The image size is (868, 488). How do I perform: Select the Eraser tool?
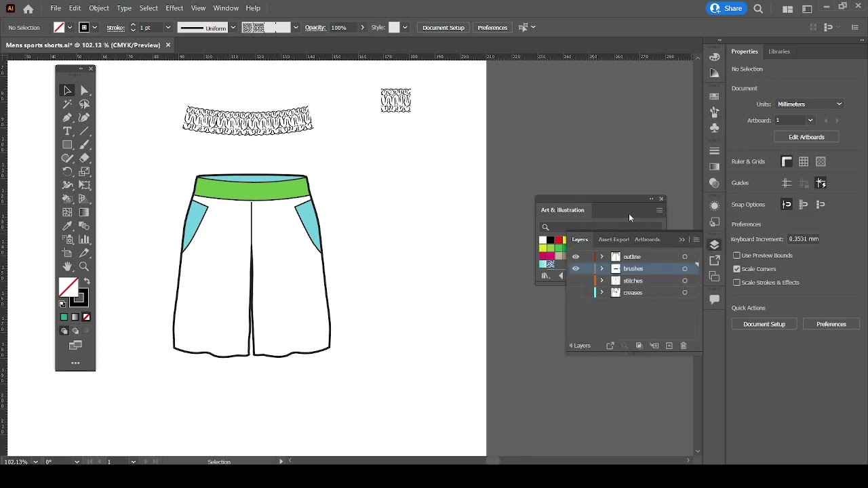pyautogui.click(x=84, y=159)
